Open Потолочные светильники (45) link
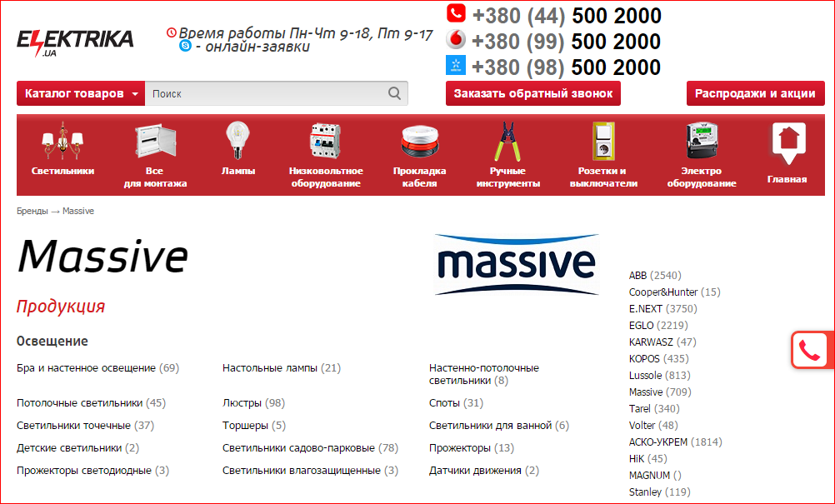Screen dimensions: 835x504 [91, 403]
